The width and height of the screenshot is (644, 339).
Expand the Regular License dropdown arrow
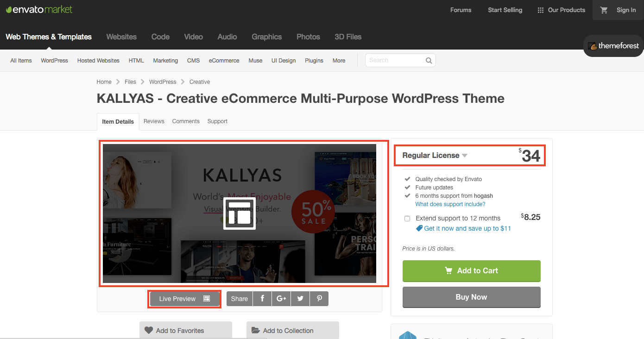coord(465,156)
